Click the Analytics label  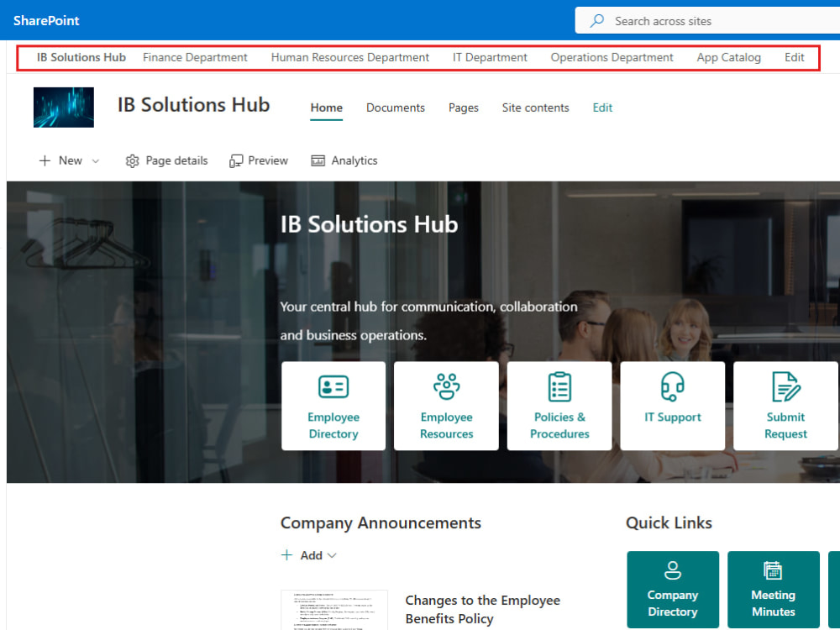(x=354, y=160)
